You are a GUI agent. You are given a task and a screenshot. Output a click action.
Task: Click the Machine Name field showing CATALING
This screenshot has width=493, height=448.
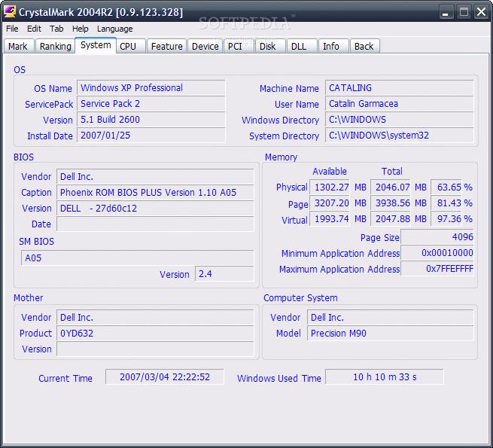(399, 88)
